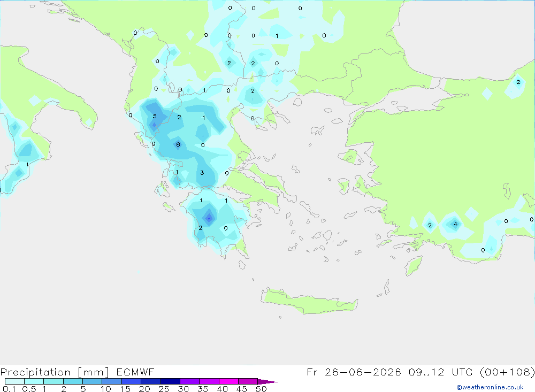
Task: Click the legend label "15"
Action: 125,389
